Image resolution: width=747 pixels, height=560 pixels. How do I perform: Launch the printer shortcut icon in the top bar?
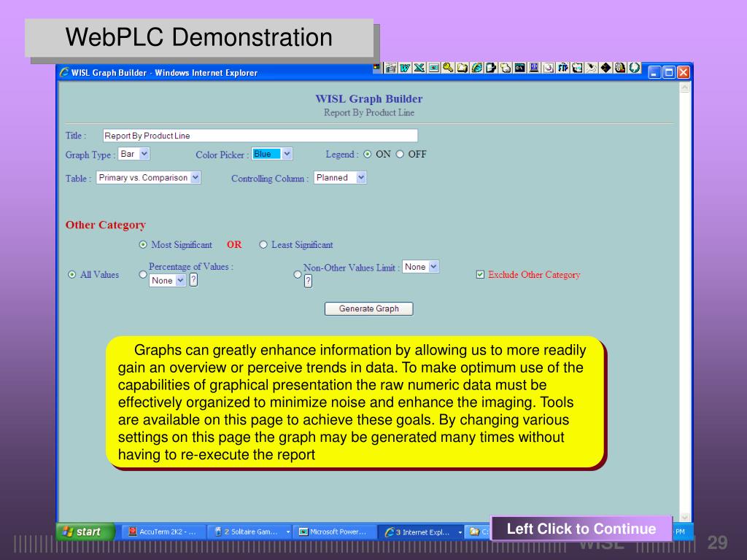point(391,68)
